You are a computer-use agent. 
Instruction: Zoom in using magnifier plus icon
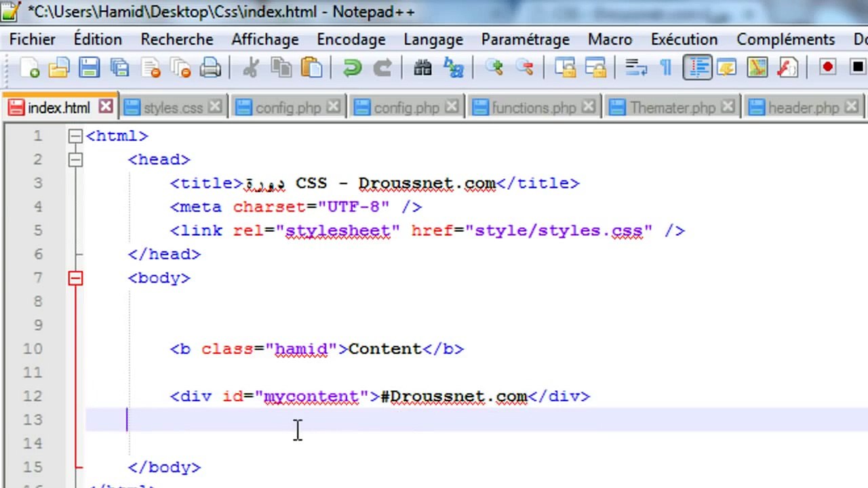[x=494, y=68]
